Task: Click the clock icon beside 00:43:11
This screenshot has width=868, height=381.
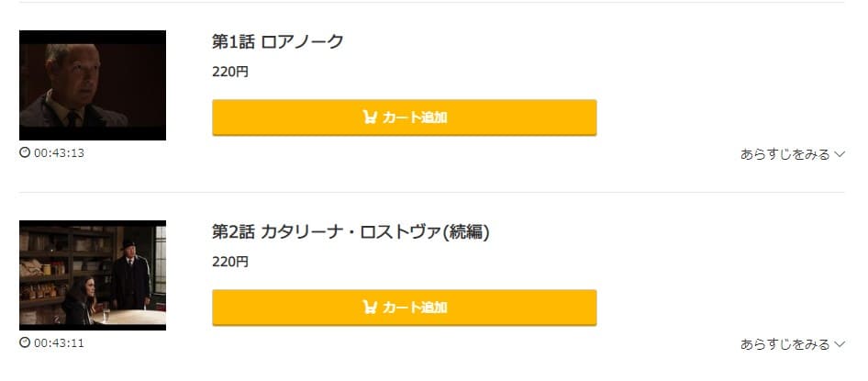Action: [x=25, y=342]
